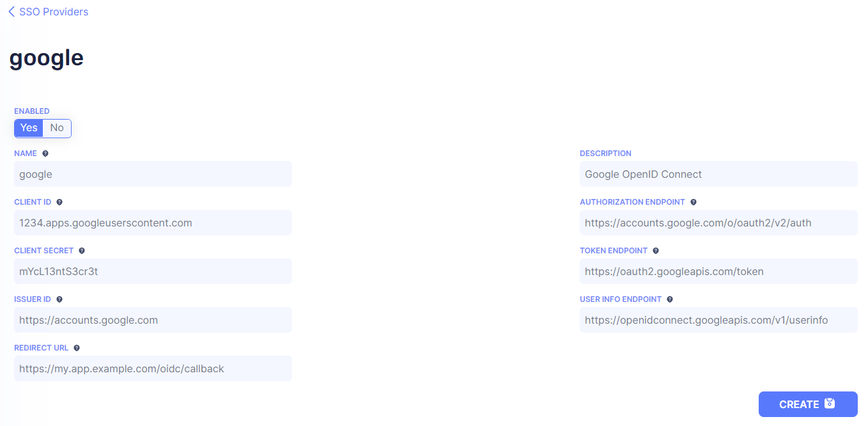Image resolution: width=868 pixels, height=426 pixels.
Task: Click the User Info Endpoint help icon
Action: tap(670, 299)
